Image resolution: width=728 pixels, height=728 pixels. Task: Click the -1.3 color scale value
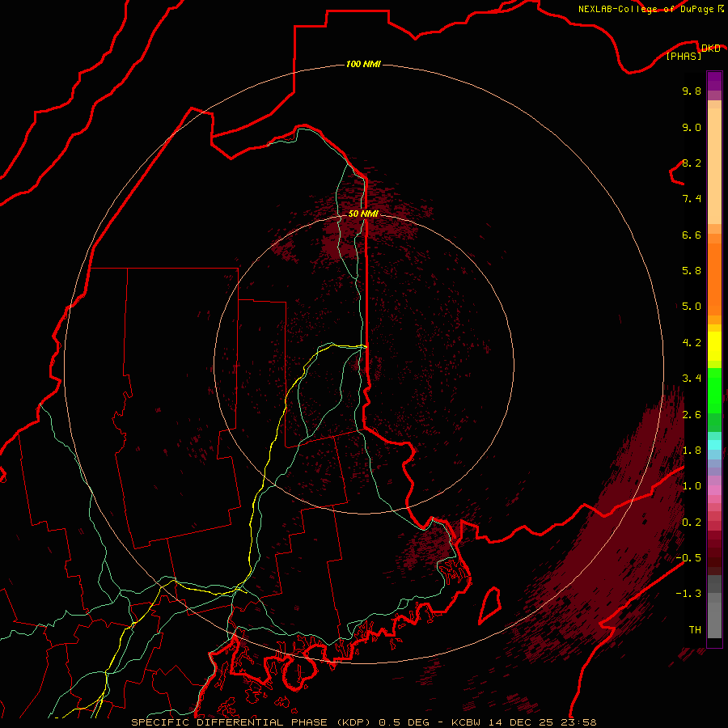pos(688,594)
